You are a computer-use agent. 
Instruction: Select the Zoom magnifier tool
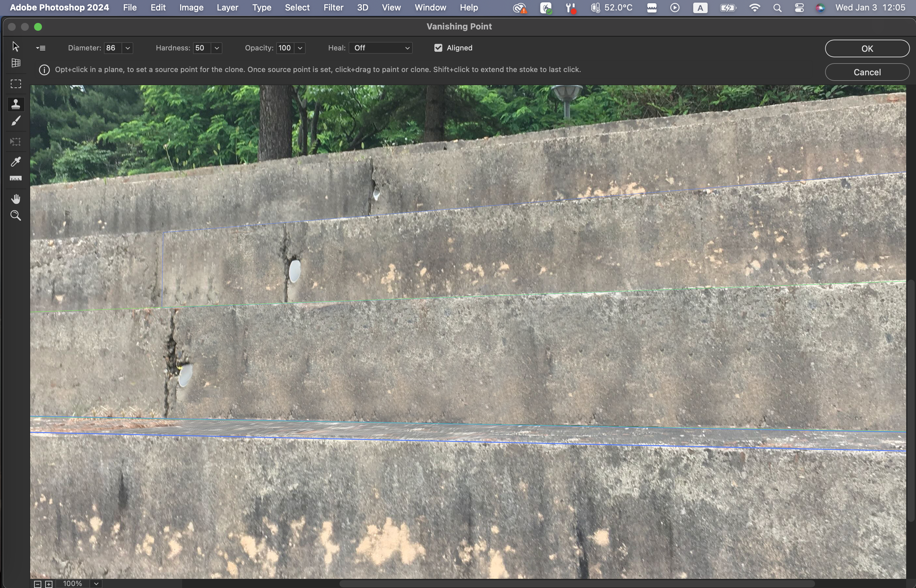click(16, 216)
